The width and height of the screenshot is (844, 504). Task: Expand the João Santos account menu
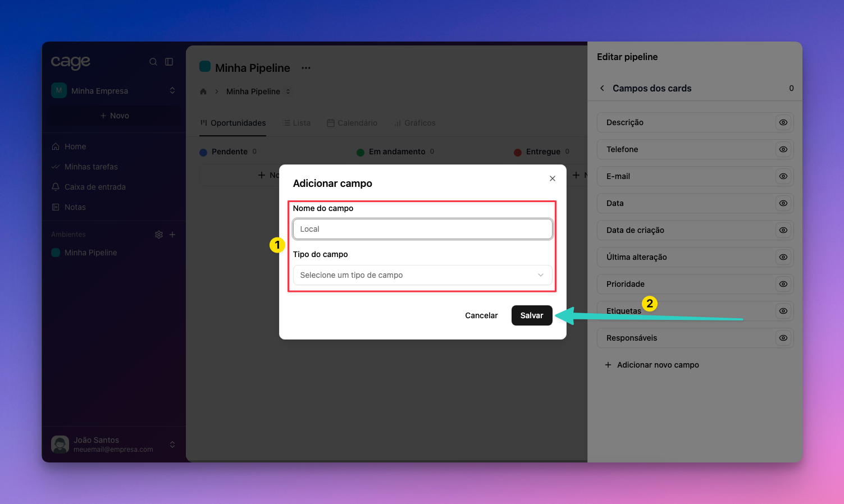172,445
